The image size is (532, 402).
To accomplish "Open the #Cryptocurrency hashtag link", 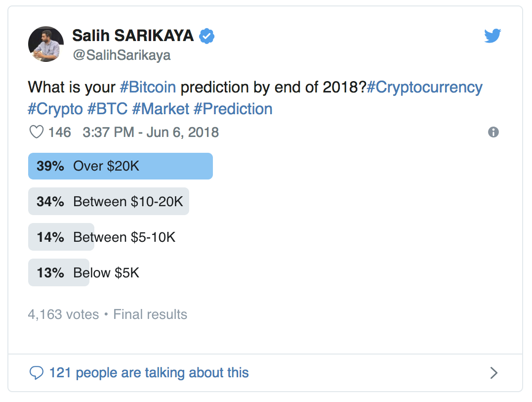I will (x=424, y=87).
